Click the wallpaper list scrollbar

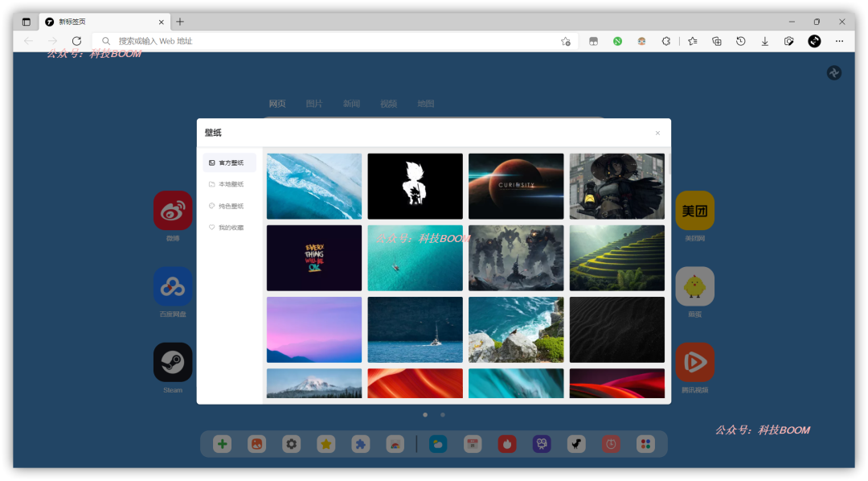[x=669, y=165]
